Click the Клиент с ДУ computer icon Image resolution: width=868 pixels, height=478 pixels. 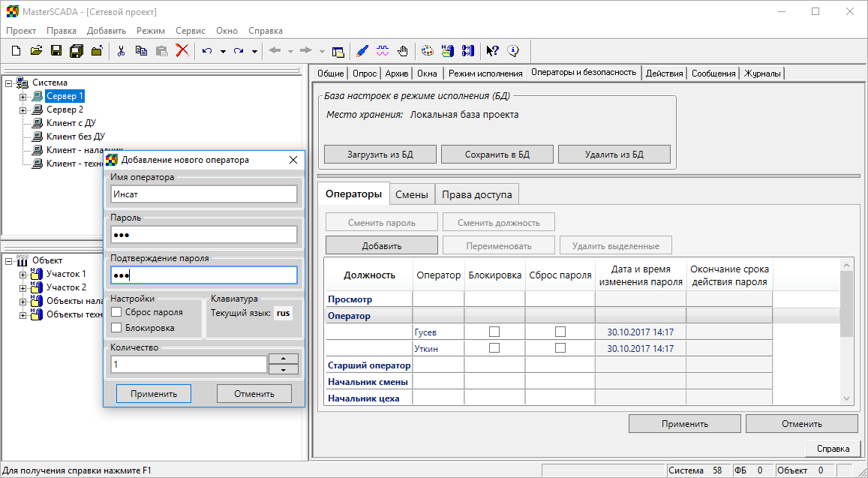point(37,123)
